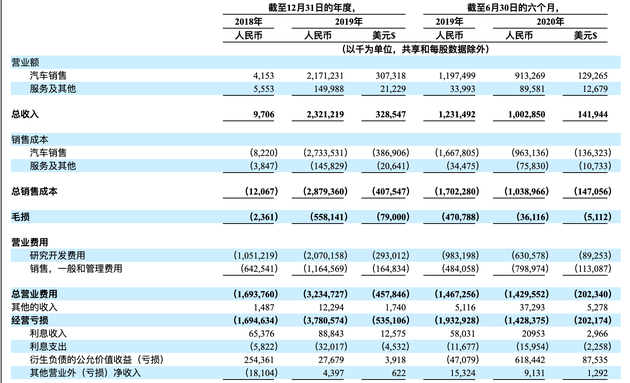Select the "2020年" column header
Viewport: 630px width, 383px height.
(550, 22)
